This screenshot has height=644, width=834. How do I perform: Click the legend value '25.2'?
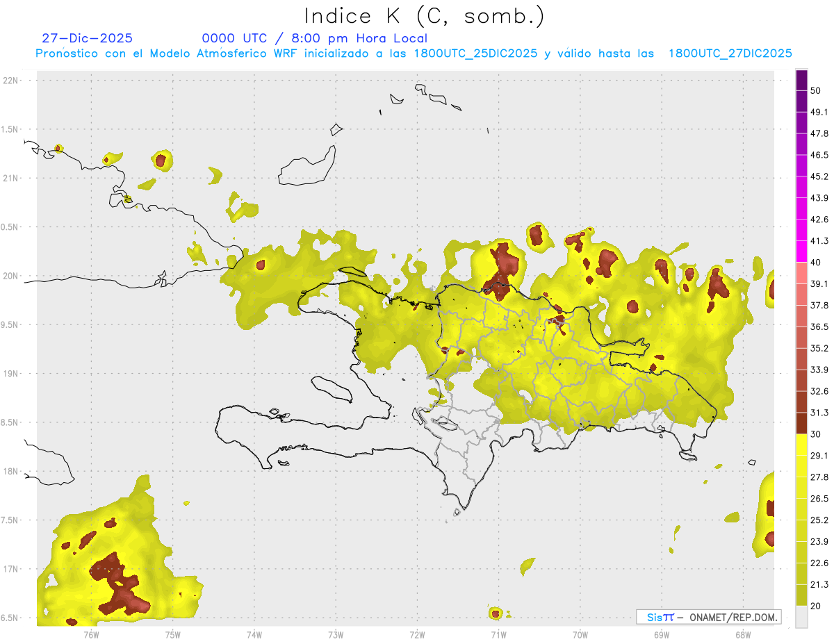pyautogui.click(x=819, y=520)
